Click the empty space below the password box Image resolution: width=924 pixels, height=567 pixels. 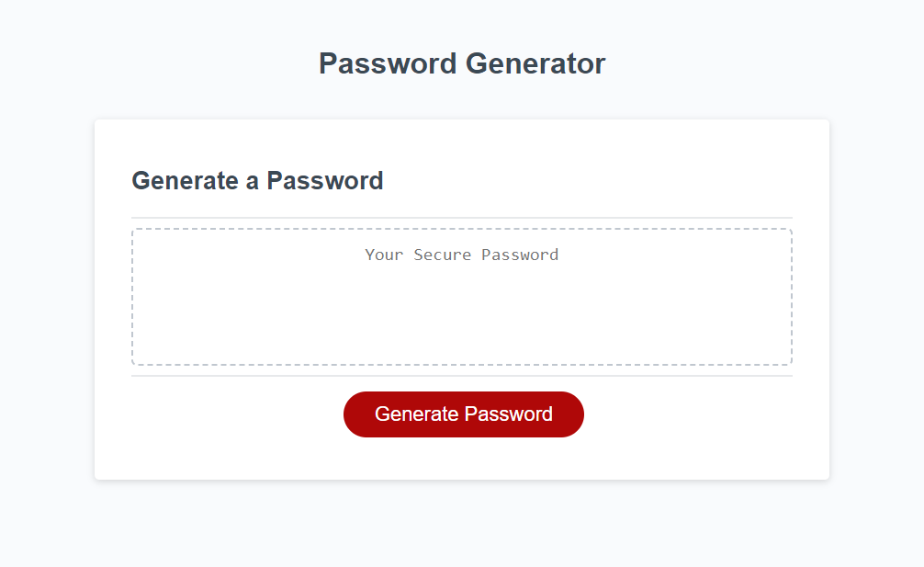pos(230,381)
